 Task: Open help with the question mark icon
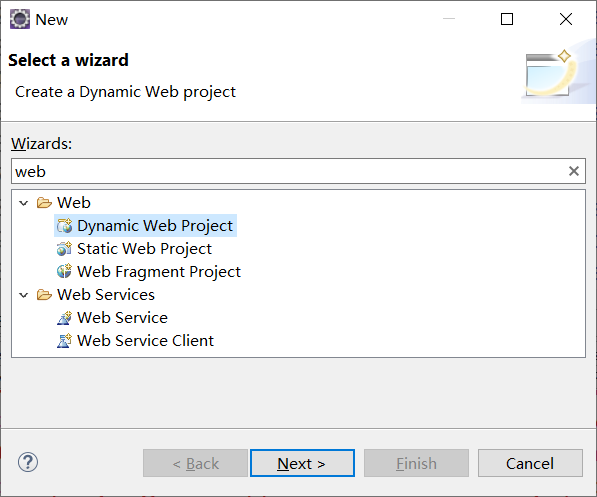(28, 462)
